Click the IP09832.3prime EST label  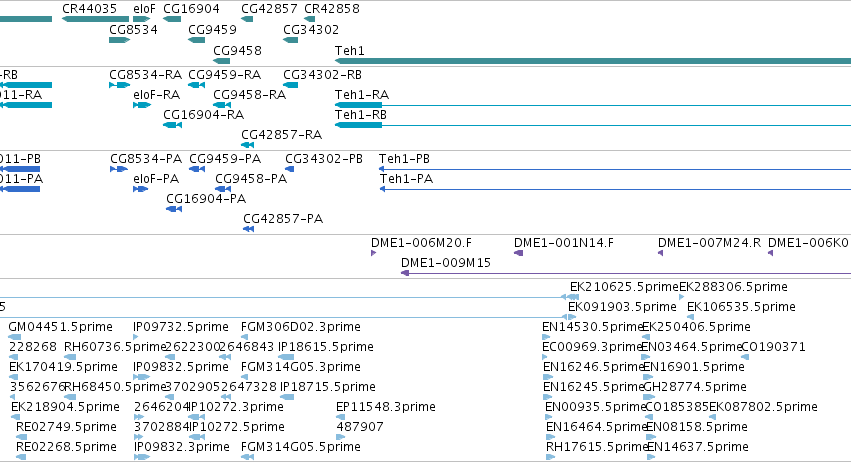pos(181,447)
